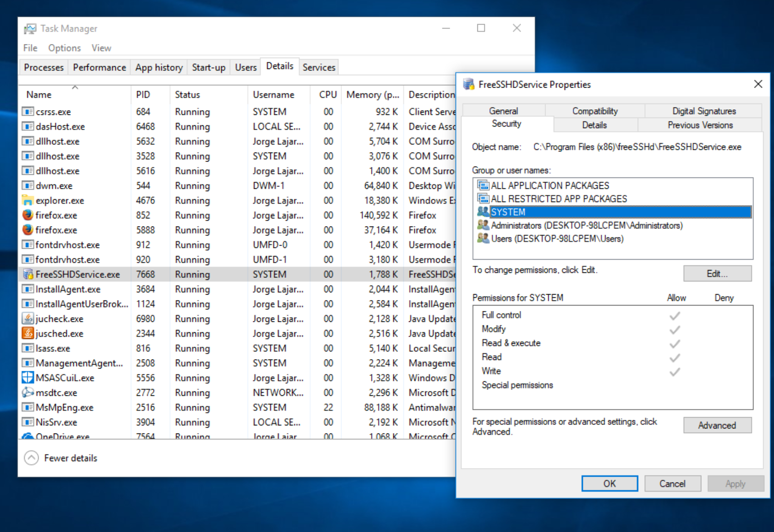Click the ALL APPLICATION PACKAGES group icon

tap(483, 185)
